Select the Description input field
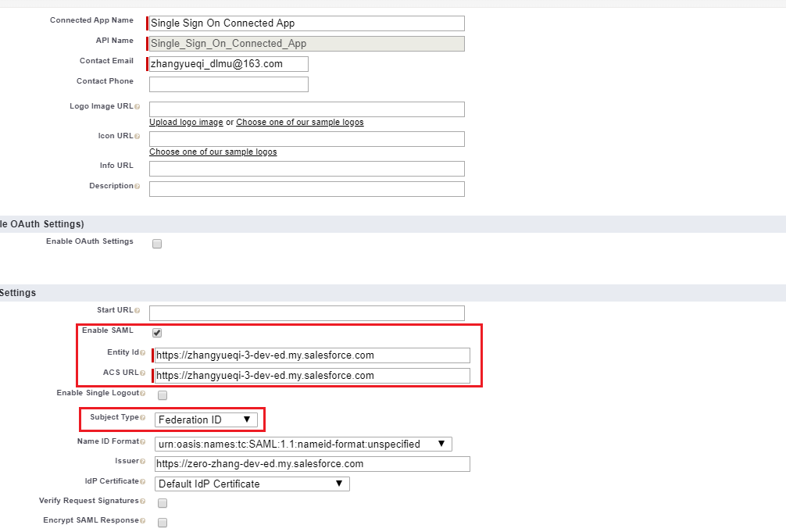 (x=307, y=189)
